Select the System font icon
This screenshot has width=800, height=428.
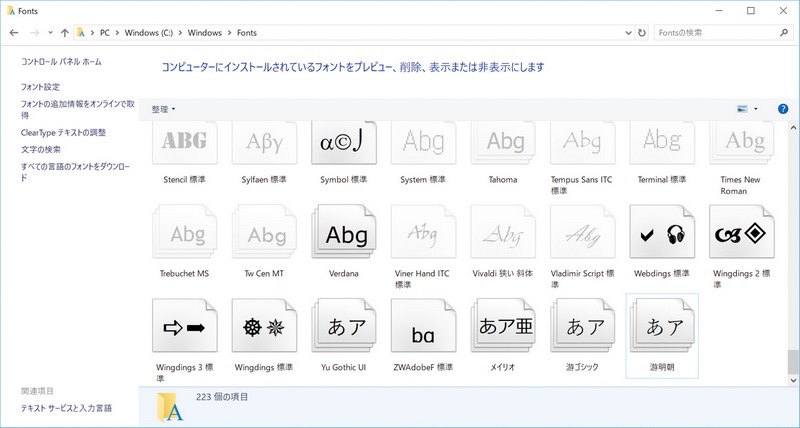pyautogui.click(x=423, y=143)
